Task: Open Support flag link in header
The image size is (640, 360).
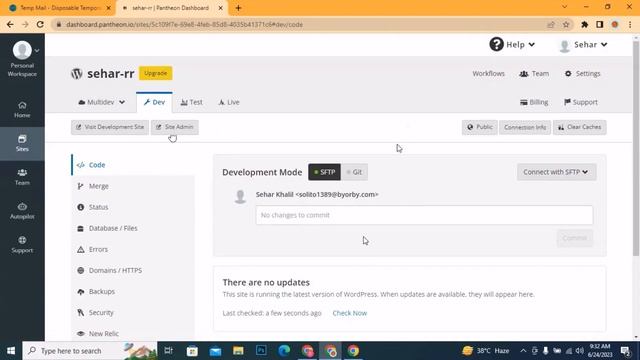Action: point(580,102)
